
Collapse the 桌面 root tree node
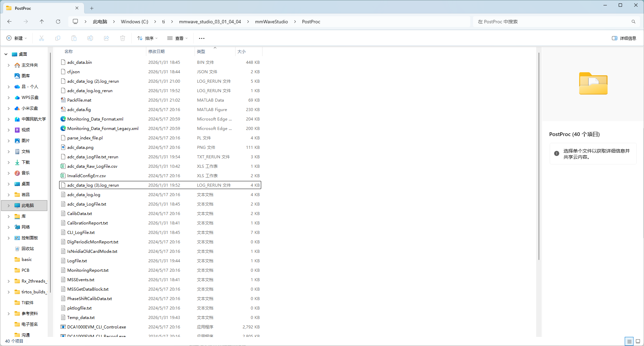point(6,54)
